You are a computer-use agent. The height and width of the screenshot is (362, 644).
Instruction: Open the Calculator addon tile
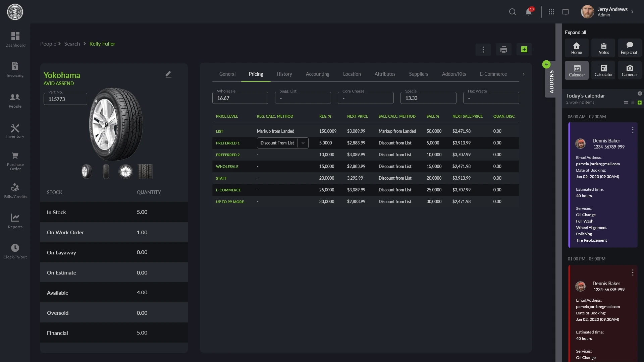click(x=603, y=70)
